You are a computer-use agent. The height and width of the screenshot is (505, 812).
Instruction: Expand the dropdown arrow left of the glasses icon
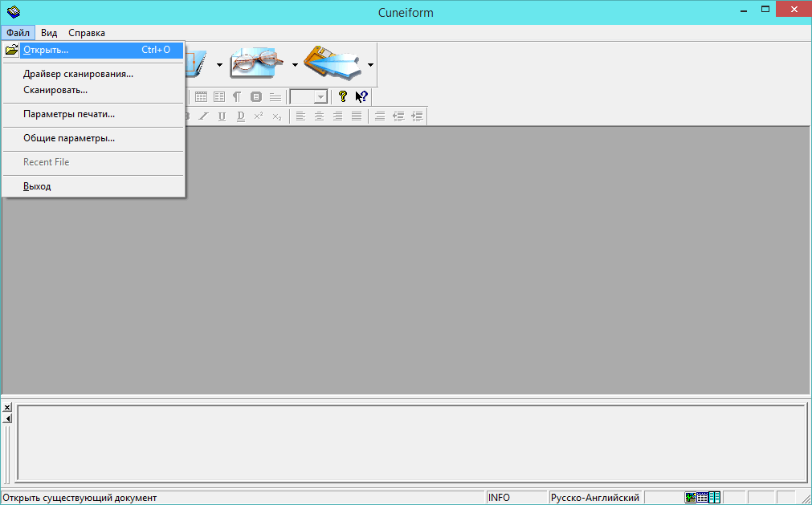click(219, 65)
